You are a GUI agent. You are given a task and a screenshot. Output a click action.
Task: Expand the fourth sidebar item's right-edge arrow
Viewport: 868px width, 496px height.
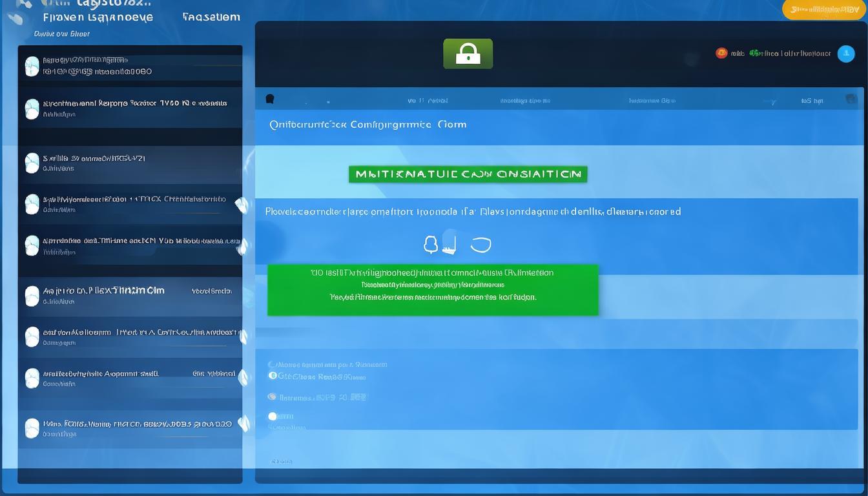[242, 205]
